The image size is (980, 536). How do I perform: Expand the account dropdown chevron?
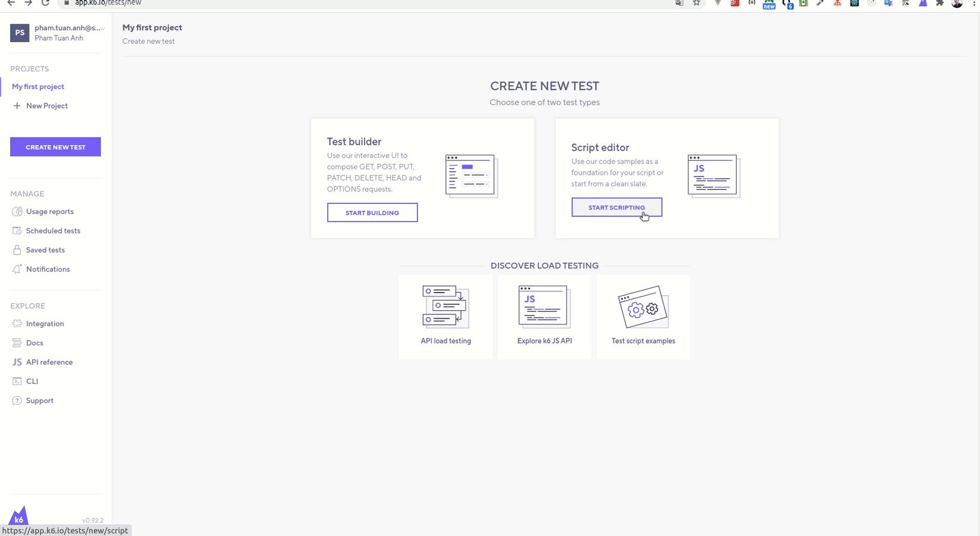point(103,28)
